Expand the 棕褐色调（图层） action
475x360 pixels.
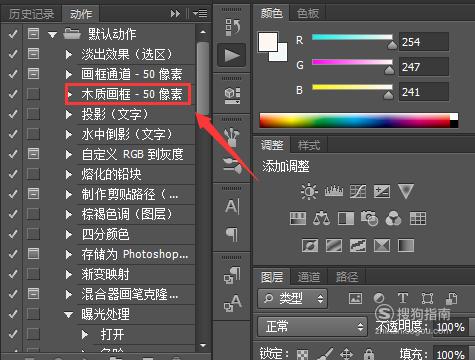click(68, 214)
